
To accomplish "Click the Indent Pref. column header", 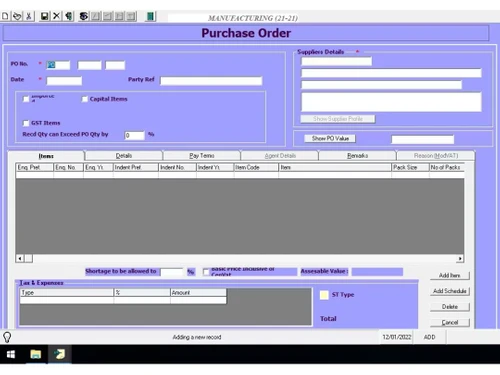I will pos(136,167).
